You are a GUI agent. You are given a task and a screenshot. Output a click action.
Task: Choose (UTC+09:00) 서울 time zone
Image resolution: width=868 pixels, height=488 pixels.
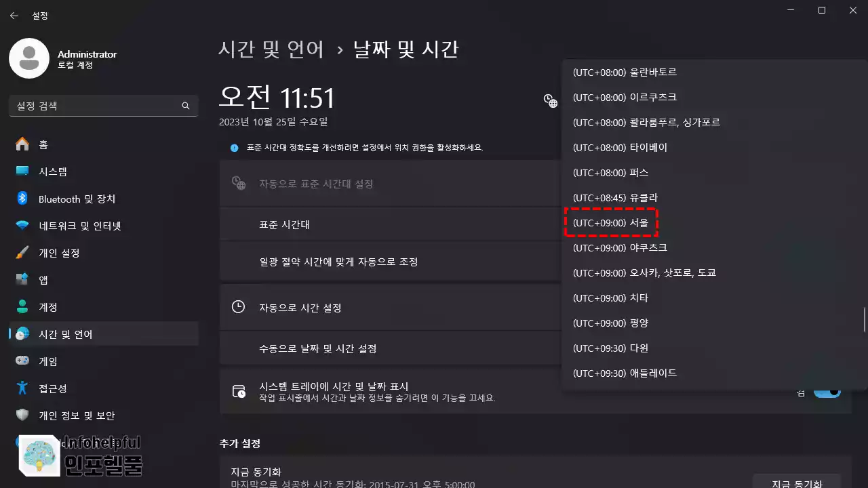tap(612, 223)
